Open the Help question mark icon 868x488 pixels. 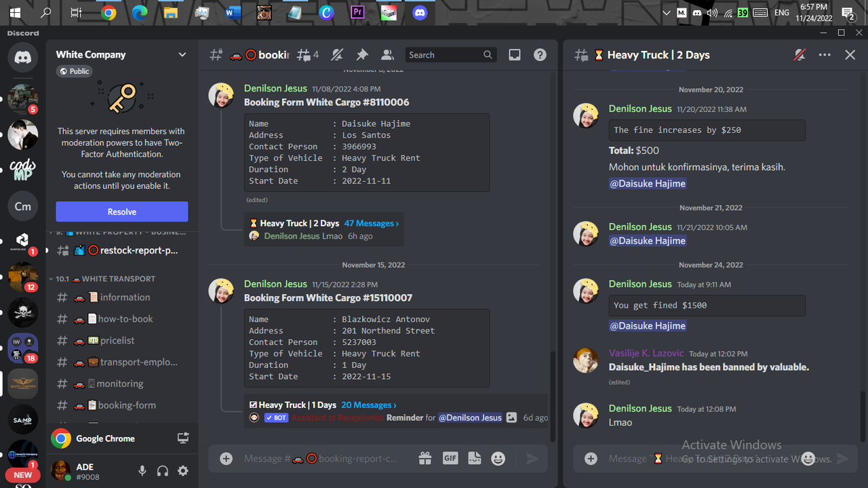(x=540, y=55)
